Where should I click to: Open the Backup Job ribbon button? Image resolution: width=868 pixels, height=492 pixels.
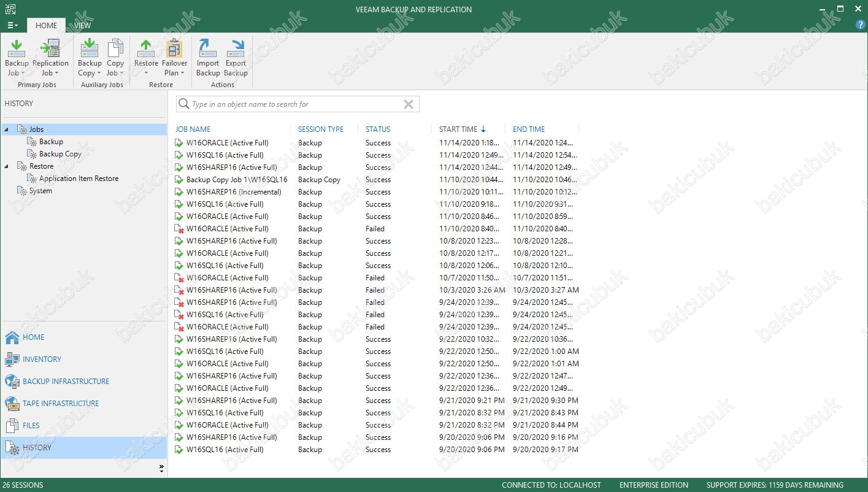17,58
